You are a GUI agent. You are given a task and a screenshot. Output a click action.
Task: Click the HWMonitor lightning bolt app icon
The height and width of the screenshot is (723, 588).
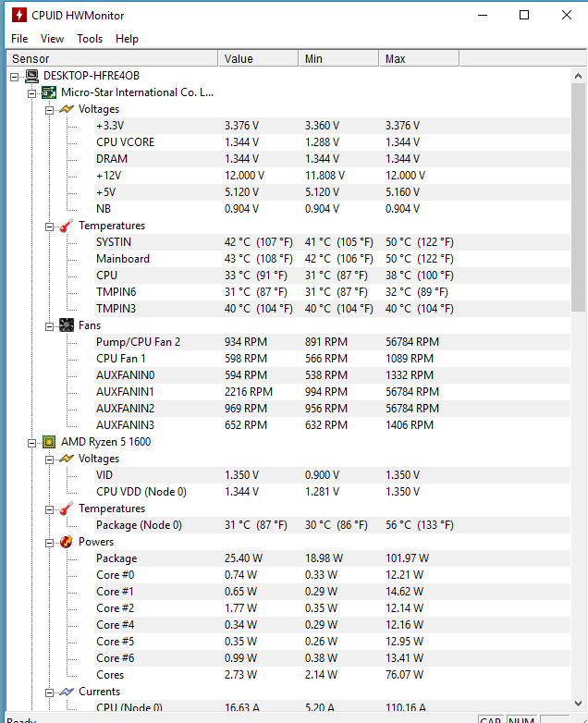(x=18, y=15)
